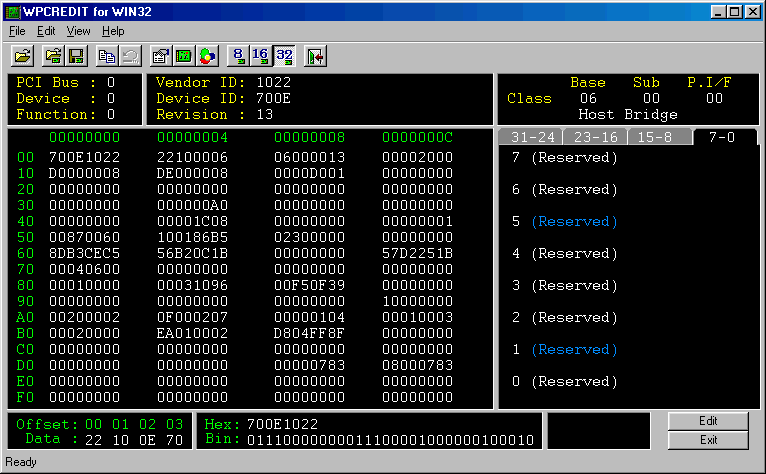766x474 pixels.
Task: Click the undo arrow toolbar icon
Action: [x=130, y=56]
